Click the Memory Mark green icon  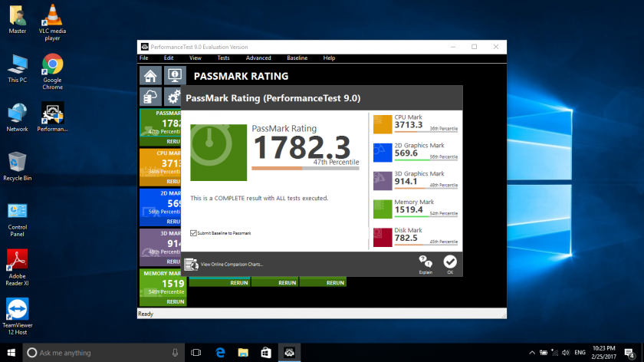(x=382, y=209)
